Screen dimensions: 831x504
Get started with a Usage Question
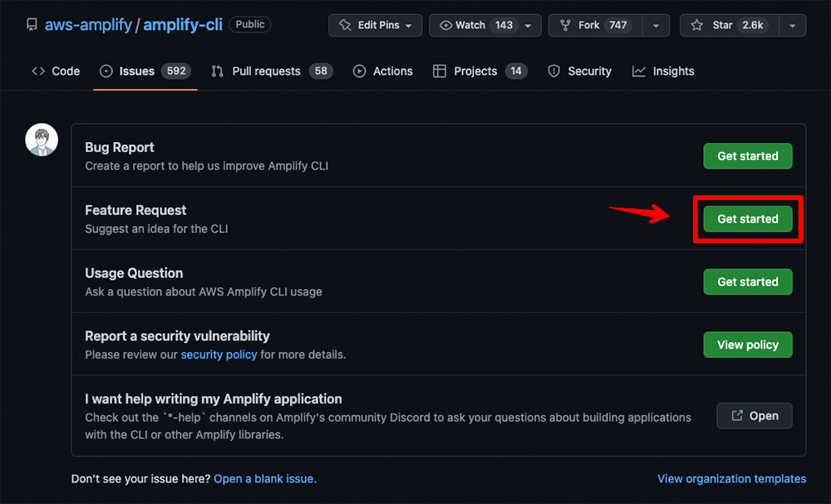point(748,281)
